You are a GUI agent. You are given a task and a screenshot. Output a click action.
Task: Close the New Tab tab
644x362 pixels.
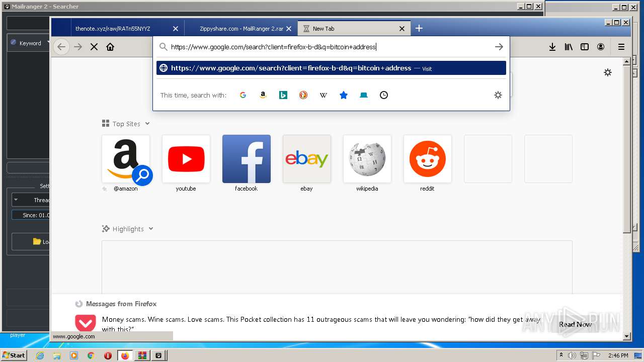point(402,29)
